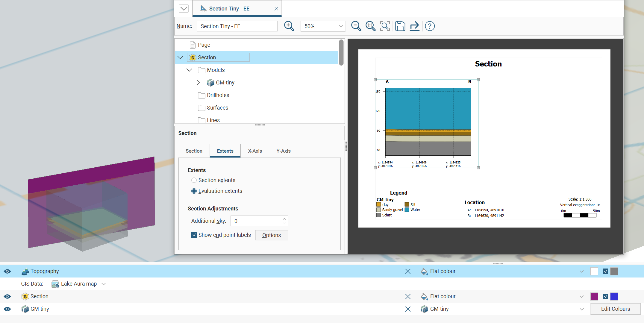The image size is (644, 323).
Task: Uncheck Show end point labels
Action: click(x=194, y=235)
